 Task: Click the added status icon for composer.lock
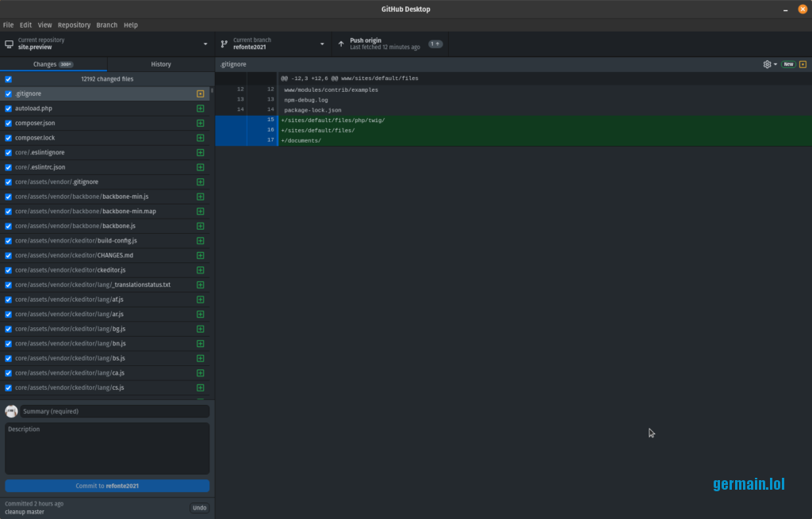(x=201, y=138)
